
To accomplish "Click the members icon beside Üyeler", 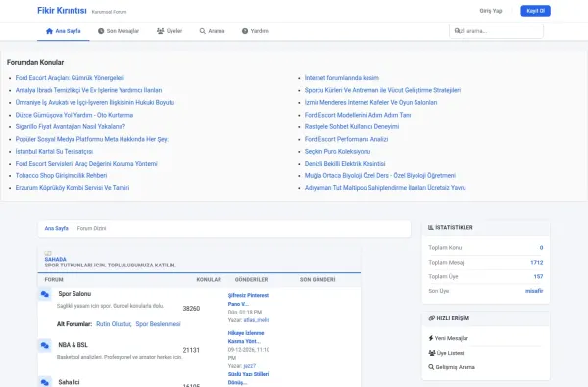I will [160, 31].
